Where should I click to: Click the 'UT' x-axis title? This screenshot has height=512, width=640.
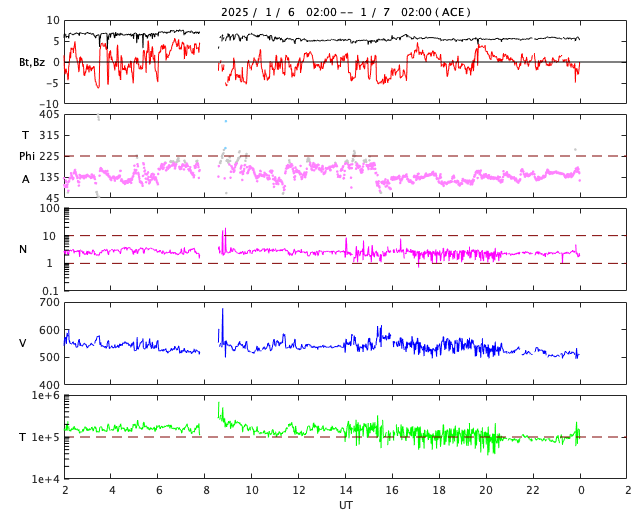(346, 505)
